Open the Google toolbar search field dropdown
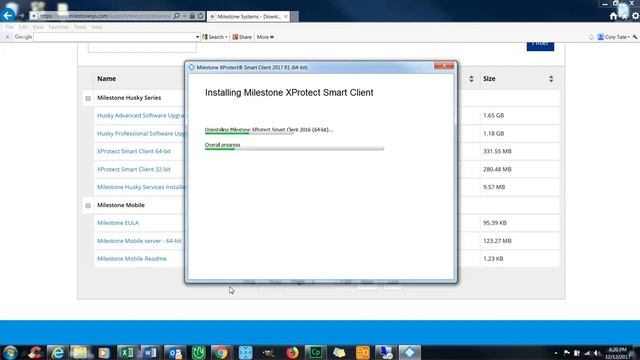Screen dimensions: 640x360 198,37
